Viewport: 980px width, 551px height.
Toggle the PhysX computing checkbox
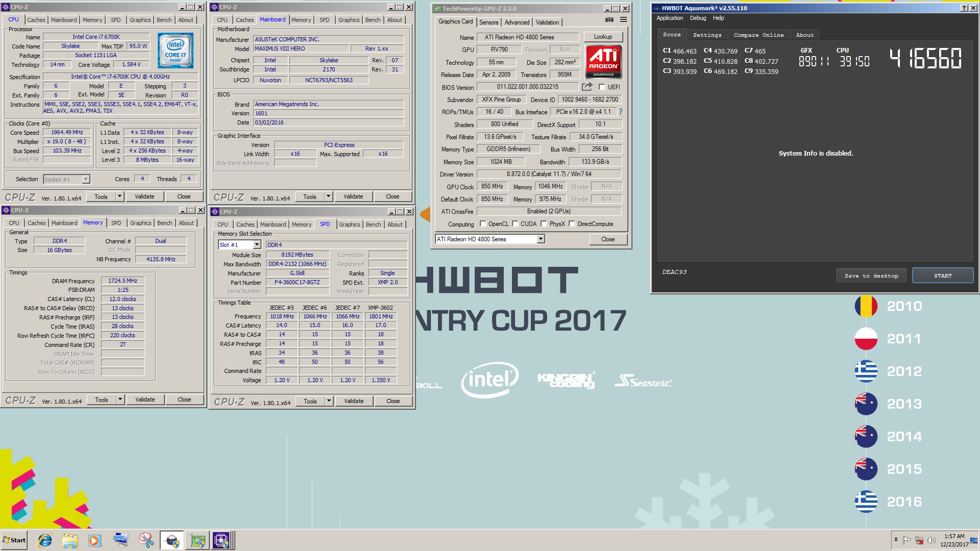pyautogui.click(x=544, y=224)
